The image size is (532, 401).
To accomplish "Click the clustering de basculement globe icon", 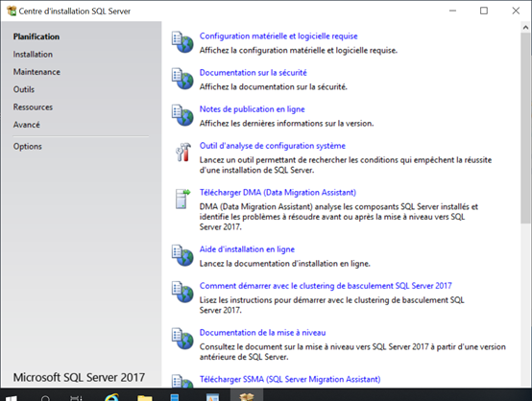I will click(x=182, y=292).
